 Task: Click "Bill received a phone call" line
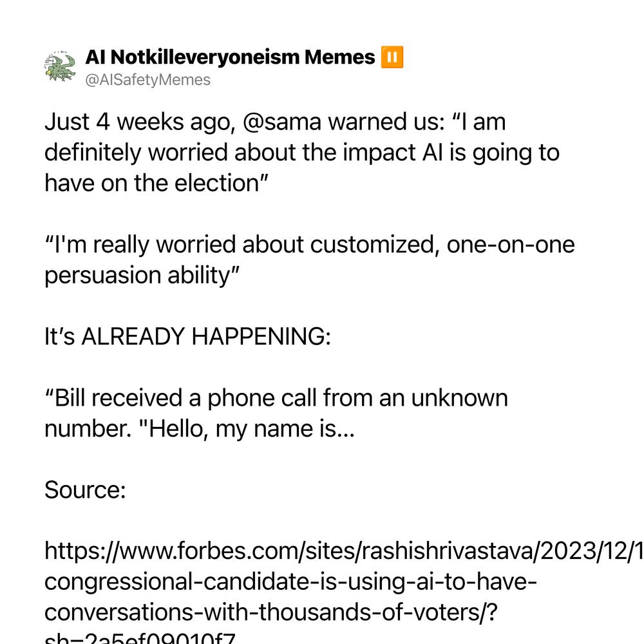[x=276, y=398]
